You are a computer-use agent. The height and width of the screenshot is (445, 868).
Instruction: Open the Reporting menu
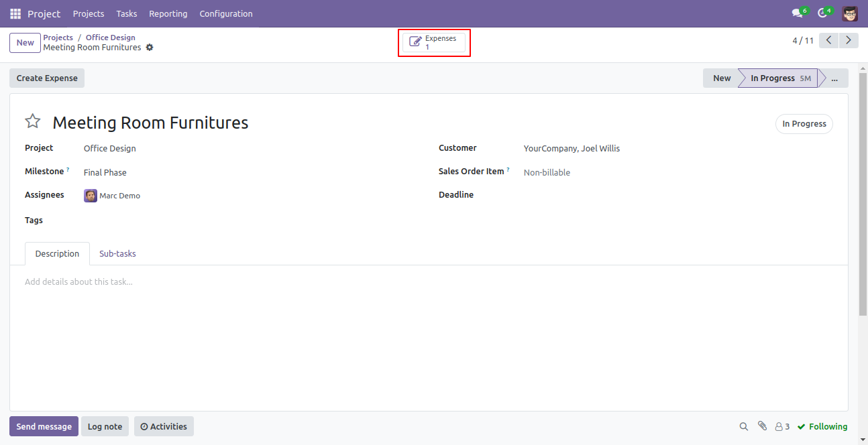pyautogui.click(x=168, y=13)
